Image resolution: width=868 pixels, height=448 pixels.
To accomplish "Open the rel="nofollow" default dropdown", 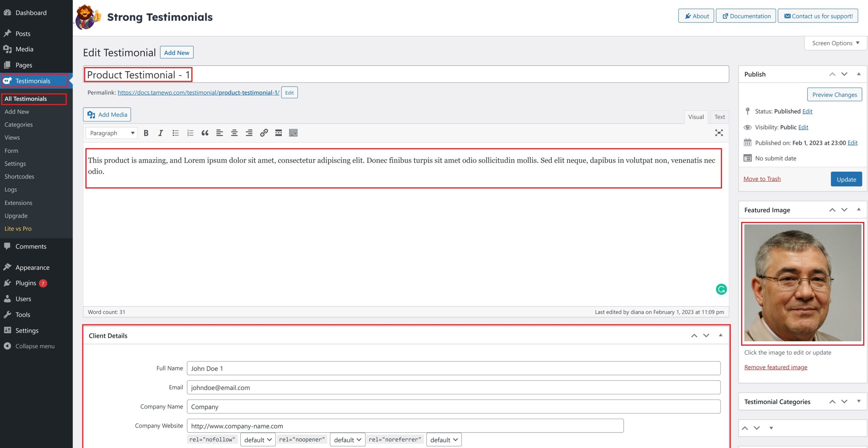I will click(258, 440).
